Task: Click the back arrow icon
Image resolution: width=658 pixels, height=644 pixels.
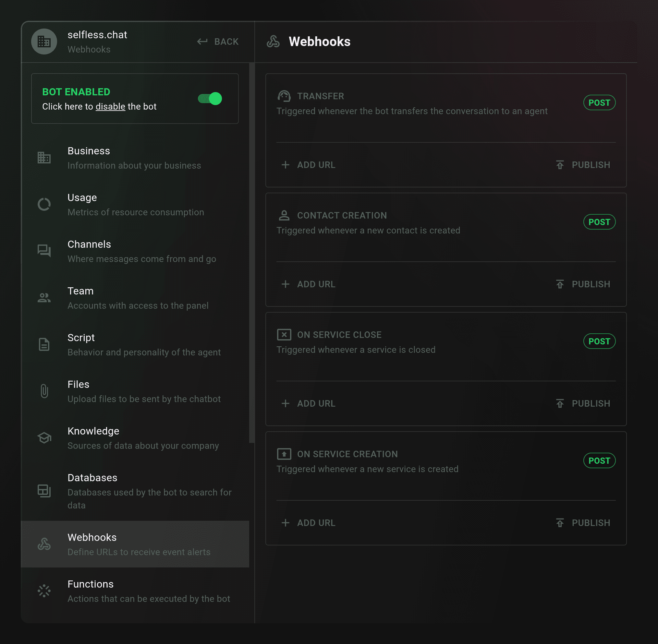Action: click(202, 42)
